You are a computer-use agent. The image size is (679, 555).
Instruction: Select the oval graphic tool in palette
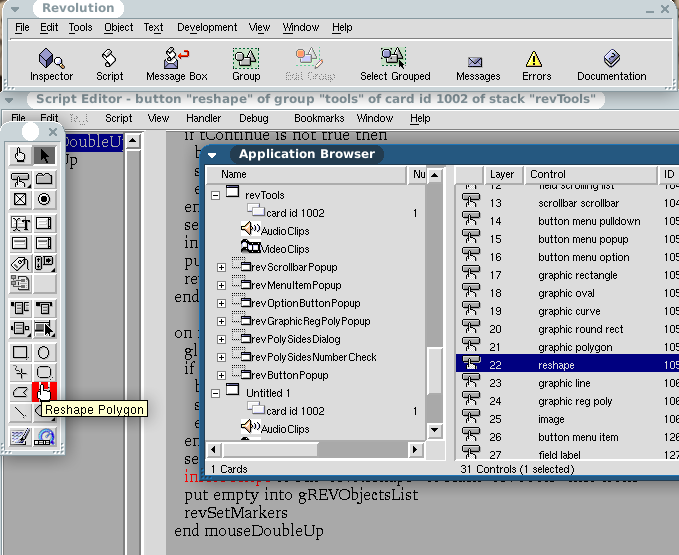click(x=44, y=352)
